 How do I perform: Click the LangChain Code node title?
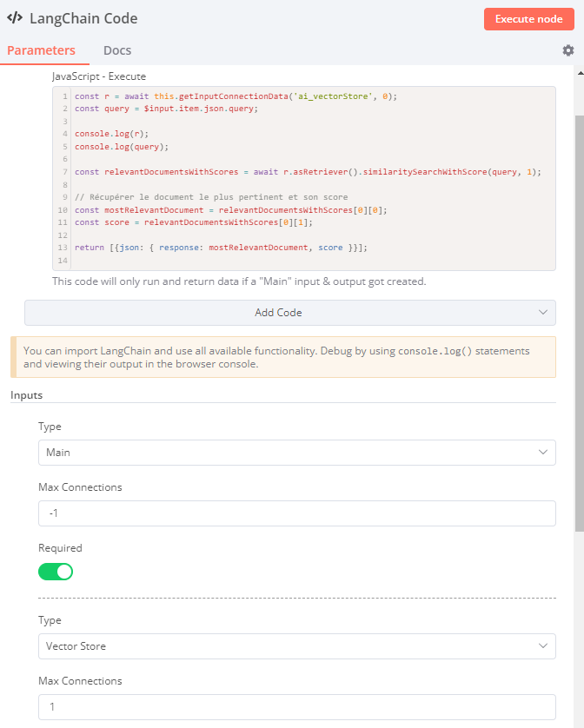click(83, 18)
